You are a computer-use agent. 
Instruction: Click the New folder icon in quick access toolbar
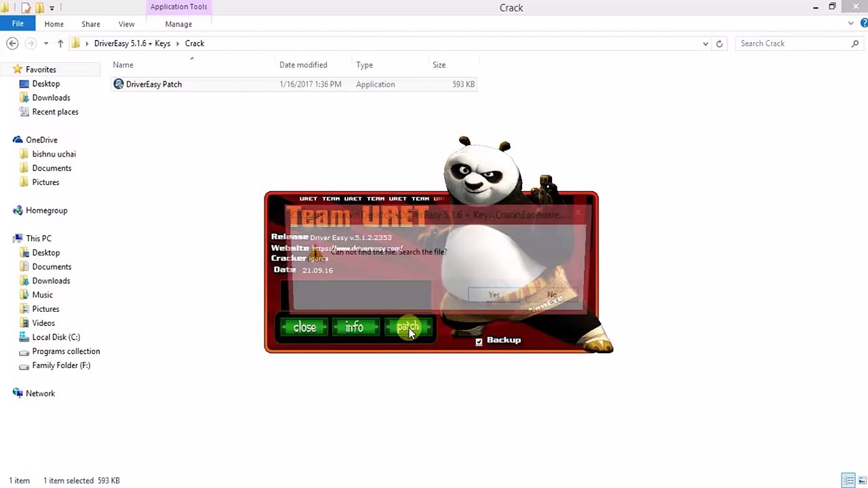[39, 8]
